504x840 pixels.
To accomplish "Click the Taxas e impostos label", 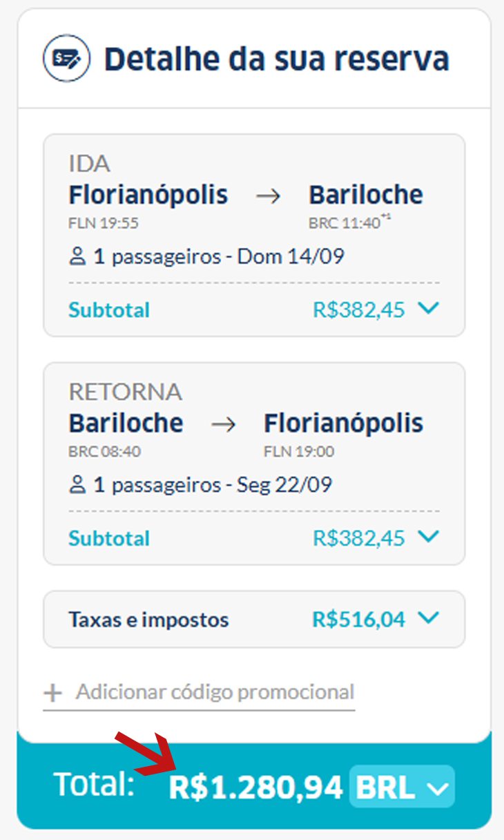I will click(148, 620).
